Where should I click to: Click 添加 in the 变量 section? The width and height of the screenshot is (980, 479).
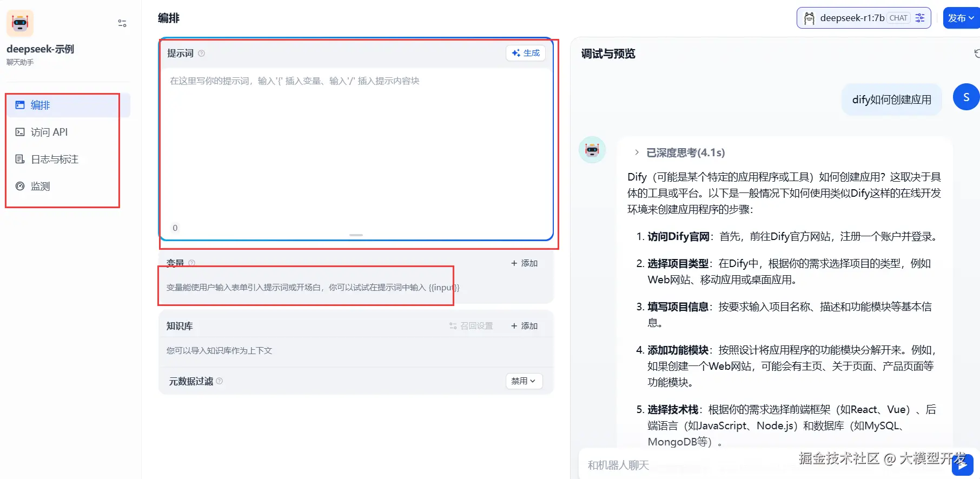point(524,263)
